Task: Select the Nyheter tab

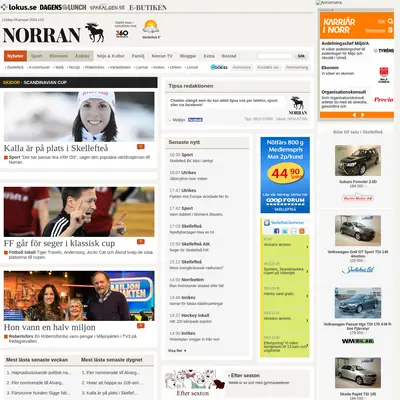Action: (x=15, y=56)
